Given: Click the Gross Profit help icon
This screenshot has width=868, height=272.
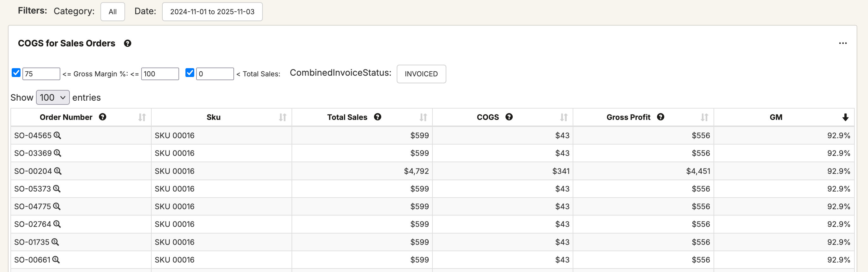Looking at the screenshot, I should [660, 117].
